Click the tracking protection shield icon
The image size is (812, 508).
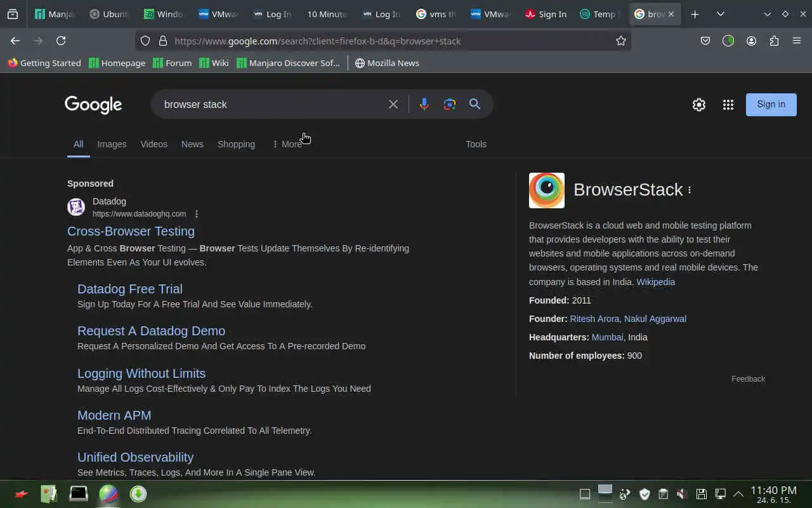click(145, 41)
